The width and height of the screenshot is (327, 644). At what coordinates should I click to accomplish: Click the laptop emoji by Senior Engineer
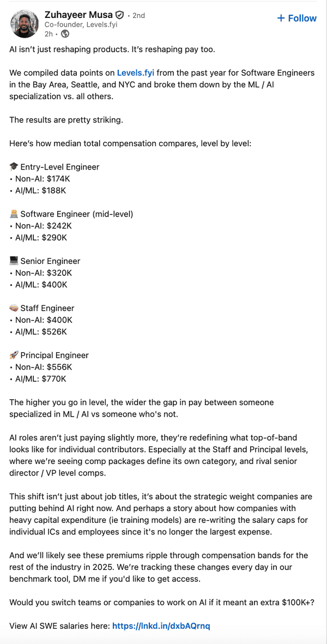pos(14,261)
